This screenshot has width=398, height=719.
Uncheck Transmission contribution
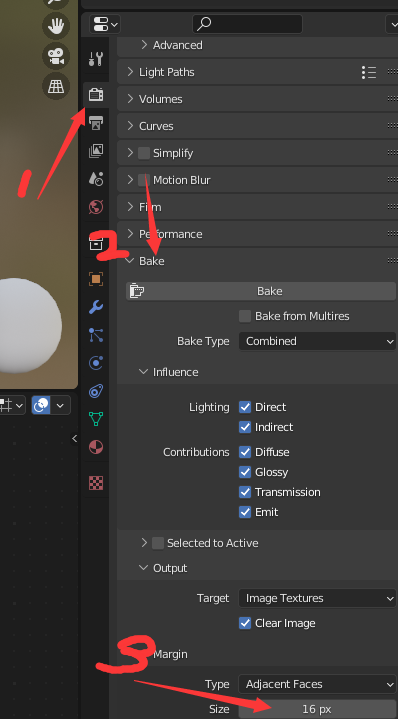(x=245, y=492)
